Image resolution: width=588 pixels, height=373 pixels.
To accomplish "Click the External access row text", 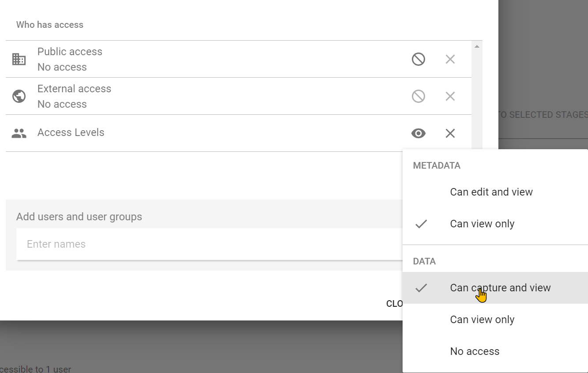I will [74, 96].
